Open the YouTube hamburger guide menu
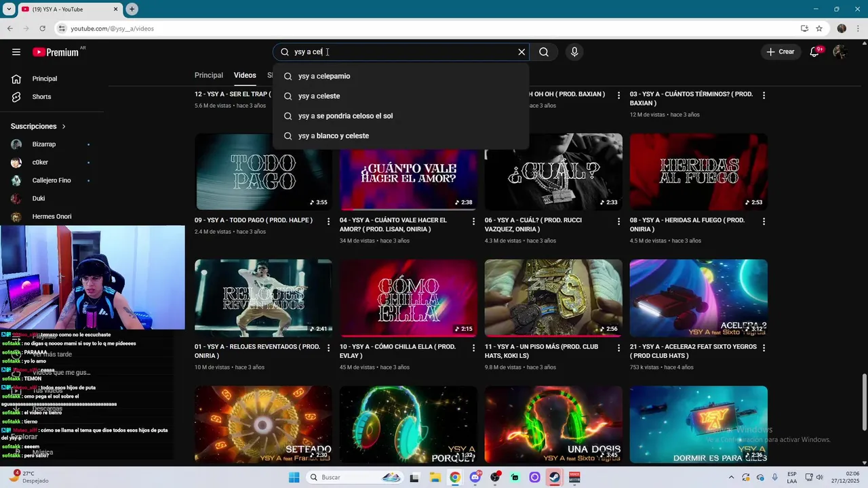The image size is (868, 488). click(x=16, y=52)
